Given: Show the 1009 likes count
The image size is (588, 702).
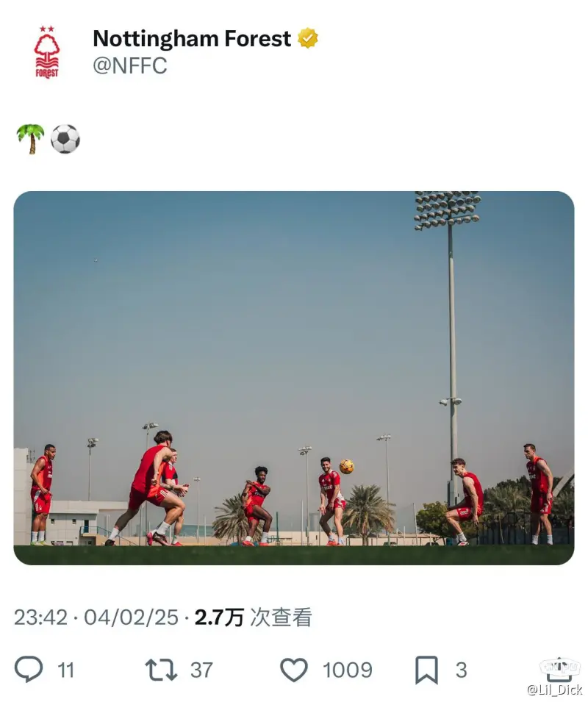Looking at the screenshot, I should [x=348, y=670].
